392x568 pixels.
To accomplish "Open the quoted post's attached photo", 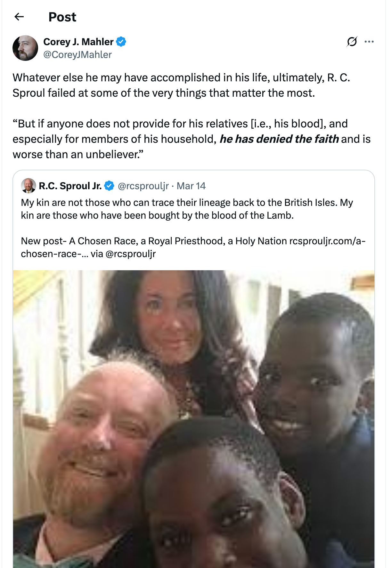I will click(x=194, y=416).
